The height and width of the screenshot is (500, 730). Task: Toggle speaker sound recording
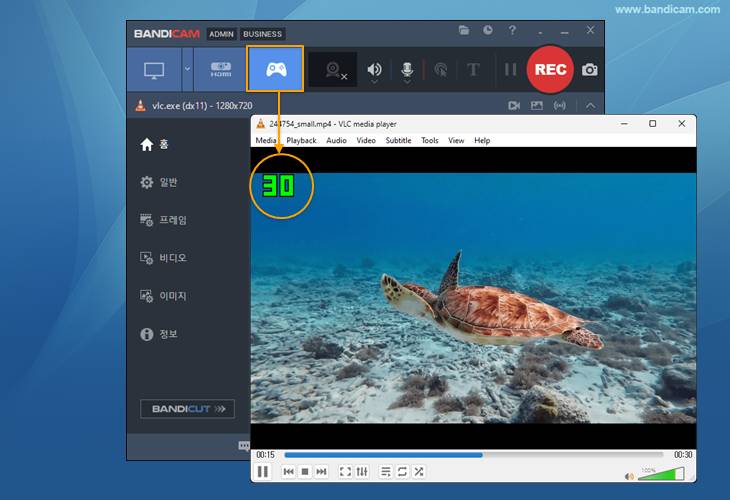374,70
